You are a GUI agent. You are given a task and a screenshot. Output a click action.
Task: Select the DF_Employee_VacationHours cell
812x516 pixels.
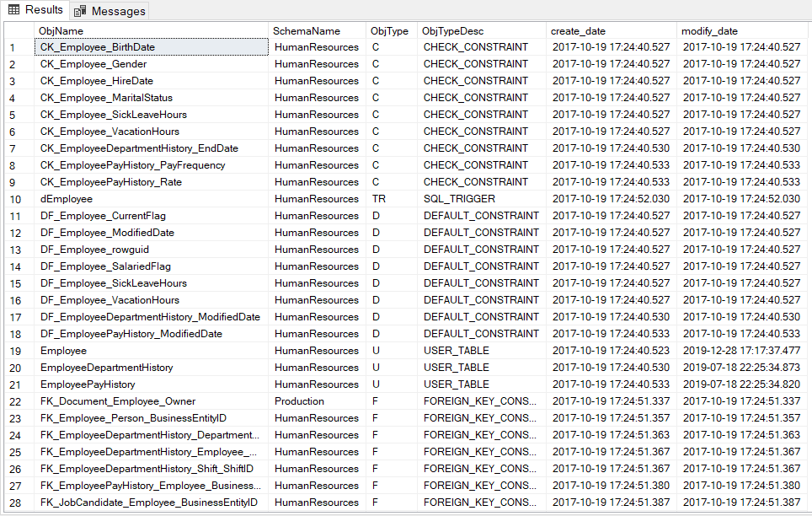(x=152, y=300)
